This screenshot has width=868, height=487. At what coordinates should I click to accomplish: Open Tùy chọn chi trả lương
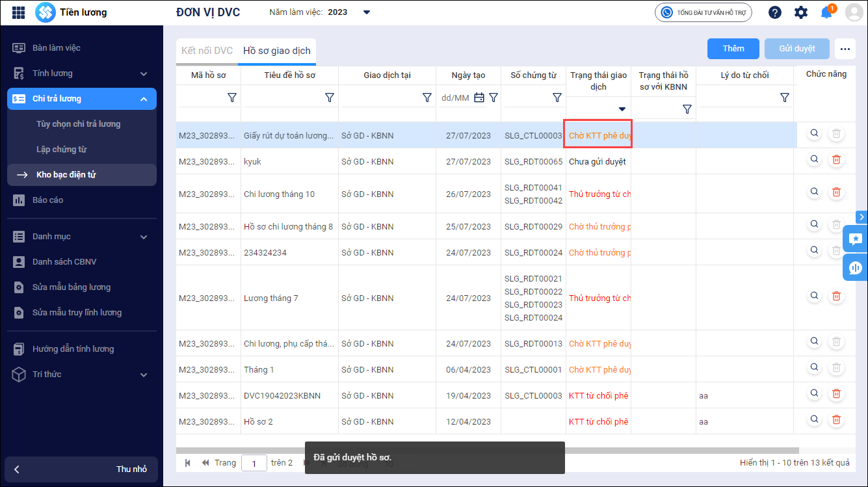pyautogui.click(x=78, y=124)
